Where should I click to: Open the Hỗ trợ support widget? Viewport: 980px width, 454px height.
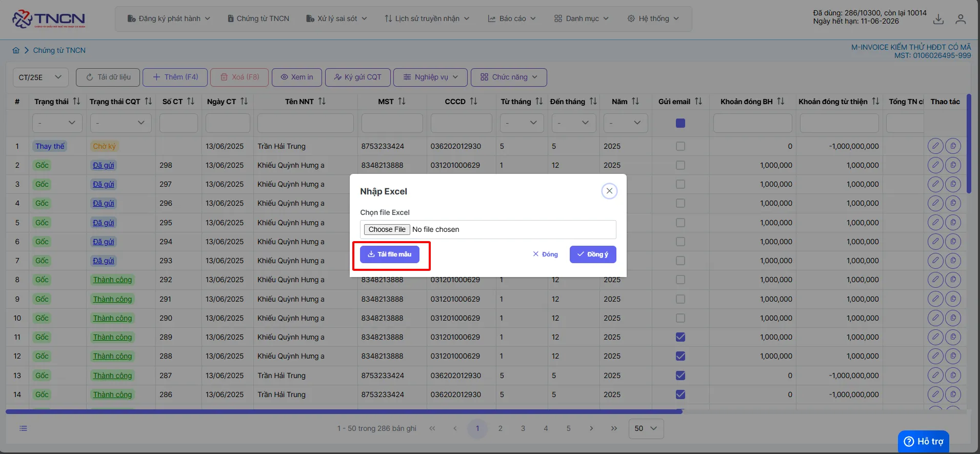(924, 442)
